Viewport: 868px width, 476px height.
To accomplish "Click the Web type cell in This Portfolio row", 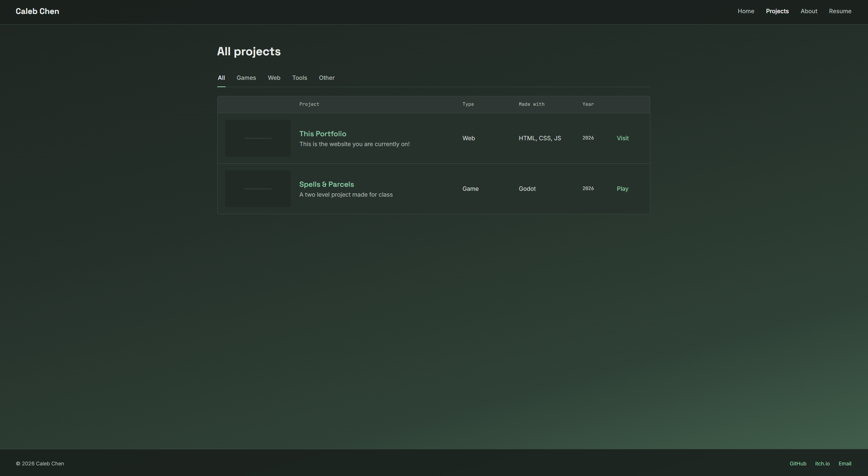I will (x=469, y=138).
